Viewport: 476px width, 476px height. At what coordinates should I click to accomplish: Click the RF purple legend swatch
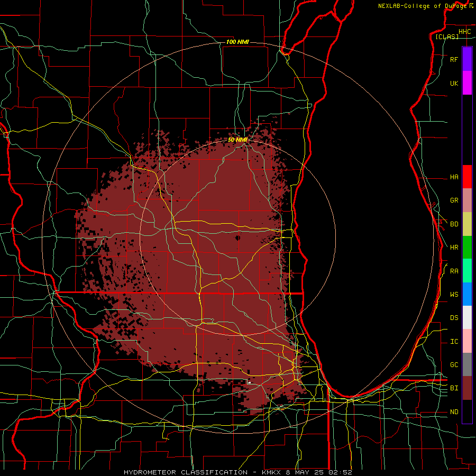tap(467, 59)
